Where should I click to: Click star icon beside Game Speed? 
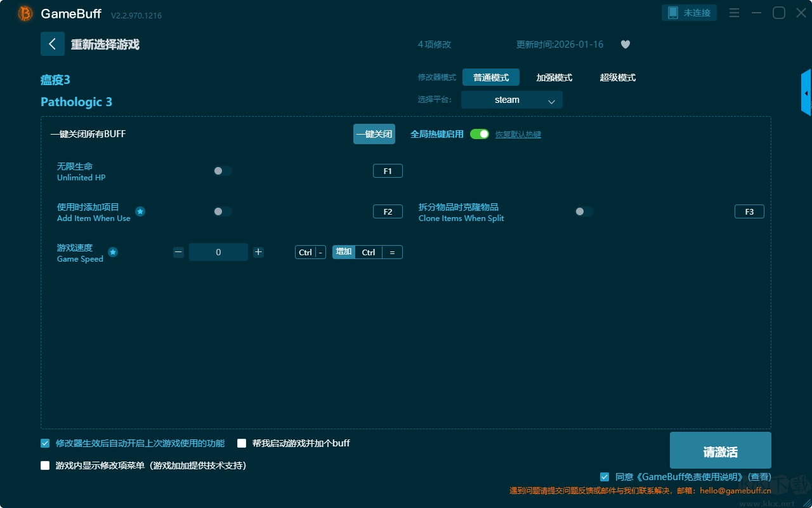113,252
